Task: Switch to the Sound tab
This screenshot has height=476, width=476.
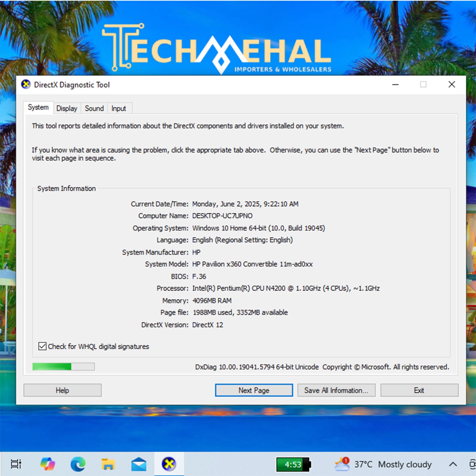Action: pyautogui.click(x=94, y=108)
